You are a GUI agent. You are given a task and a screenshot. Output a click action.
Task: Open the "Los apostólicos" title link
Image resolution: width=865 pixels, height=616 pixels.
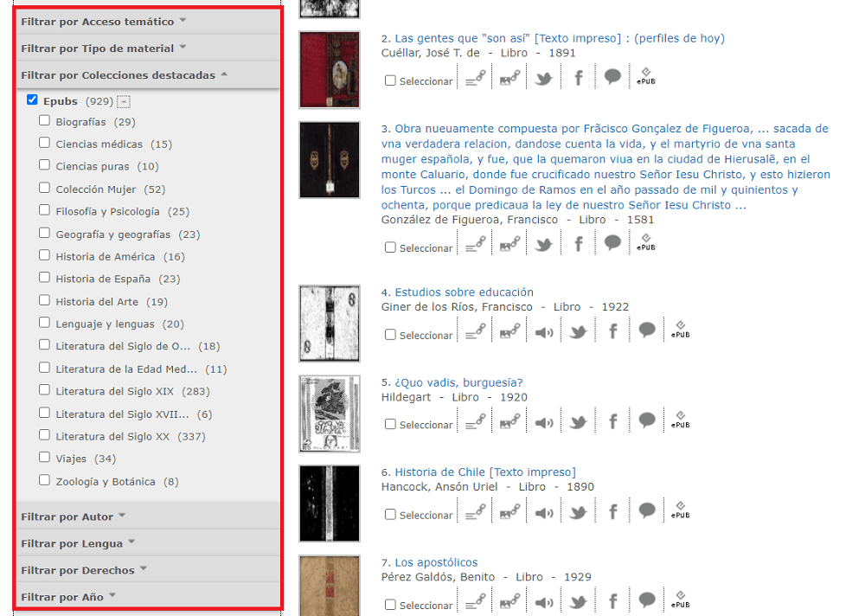click(x=436, y=562)
